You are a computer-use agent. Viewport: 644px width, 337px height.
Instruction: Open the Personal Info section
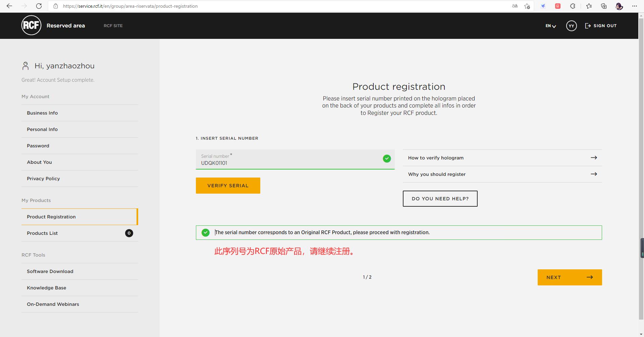80,129
